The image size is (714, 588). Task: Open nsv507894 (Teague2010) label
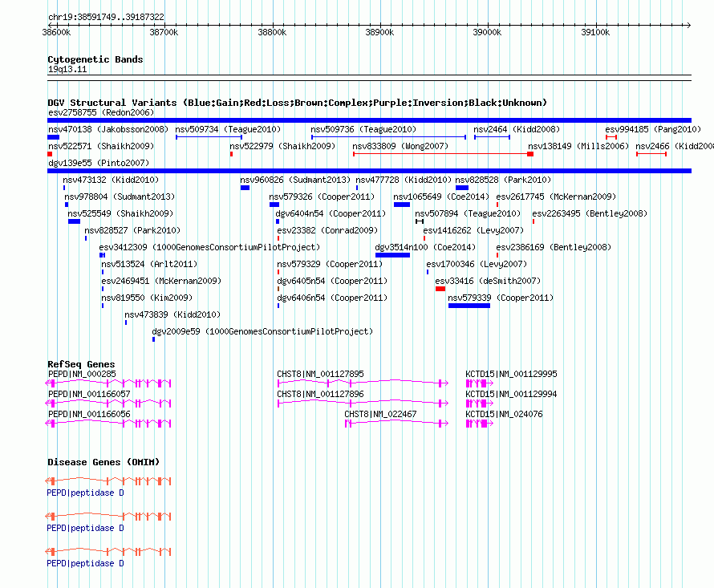tap(468, 213)
